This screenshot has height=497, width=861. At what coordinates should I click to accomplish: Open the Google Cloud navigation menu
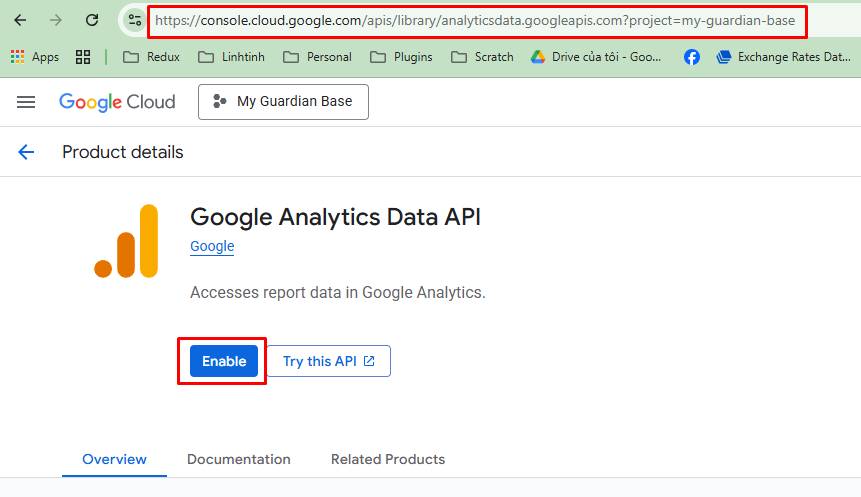coord(26,102)
